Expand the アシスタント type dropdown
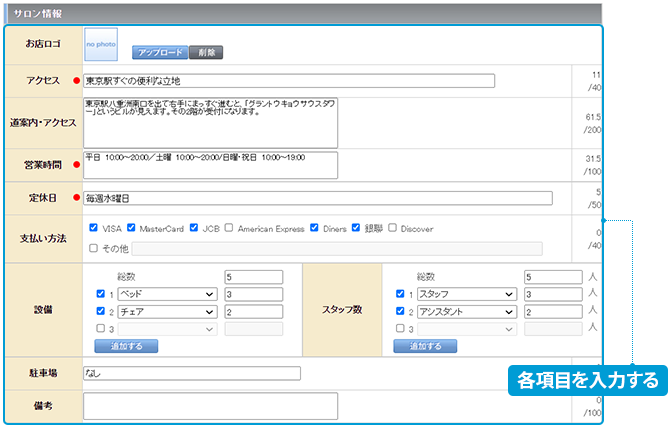Image resolution: width=670 pixels, height=432 pixels. 467,311
